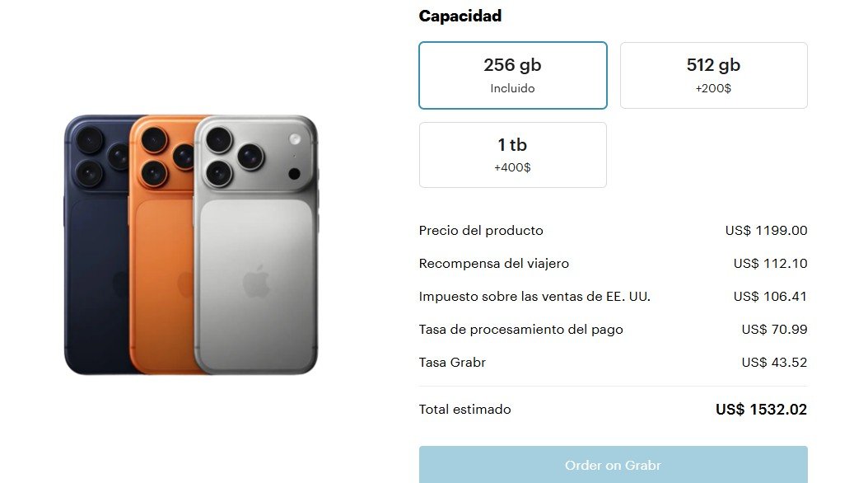This screenshot has width=868, height=483.
Task: Click the Order on Grabr button
Action: 613,465
